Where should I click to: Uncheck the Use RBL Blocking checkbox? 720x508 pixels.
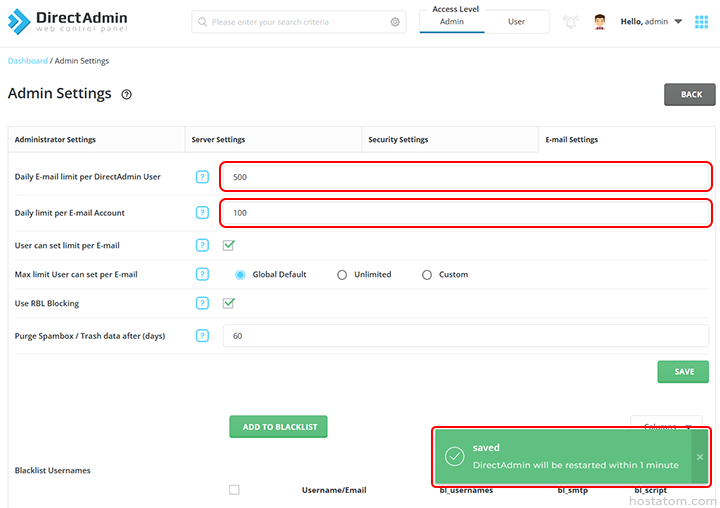229,303
